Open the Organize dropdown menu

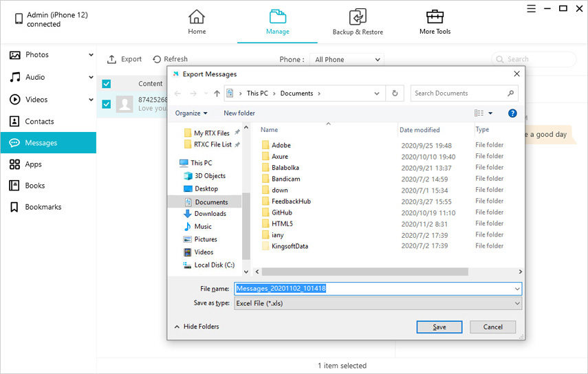(x=191, y=113)
